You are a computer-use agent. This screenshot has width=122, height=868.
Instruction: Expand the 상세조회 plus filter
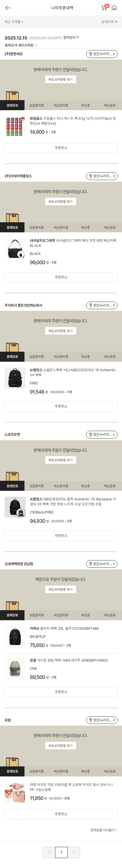click(109, 22)
